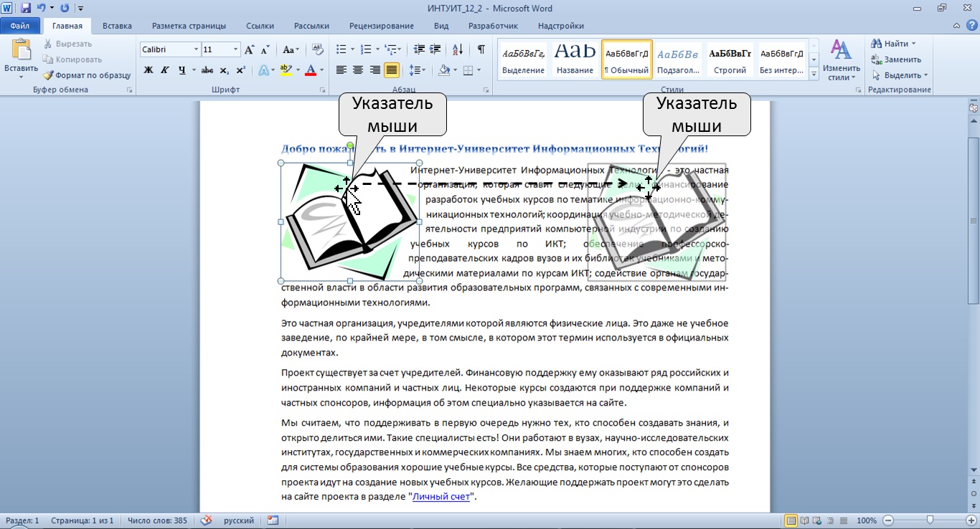Image resolution: width=980 pixels, height=529 pixels.
Task: Click the Shrink Font icon
Action: (x=265, y=49)
